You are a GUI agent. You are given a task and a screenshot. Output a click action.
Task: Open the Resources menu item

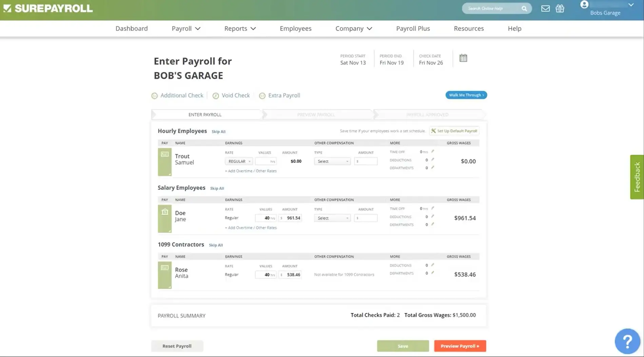point(469,29)
